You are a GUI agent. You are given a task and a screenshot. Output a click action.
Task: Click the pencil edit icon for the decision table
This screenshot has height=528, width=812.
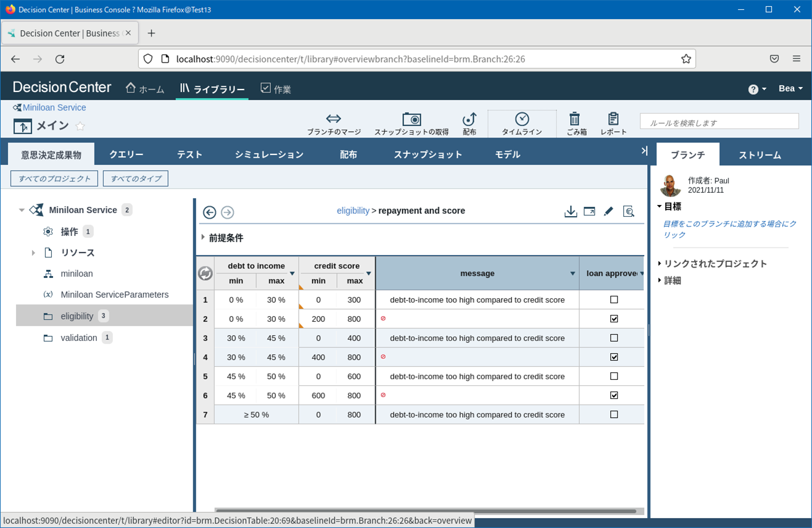coord(608,211)
